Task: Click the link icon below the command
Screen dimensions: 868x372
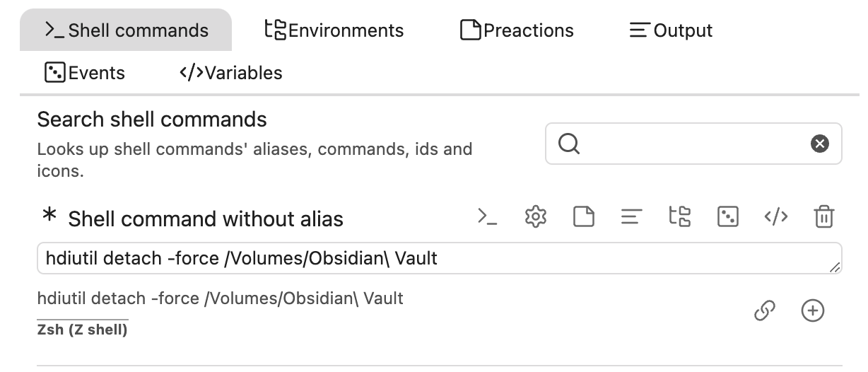Action: click(x=765, y=310)
